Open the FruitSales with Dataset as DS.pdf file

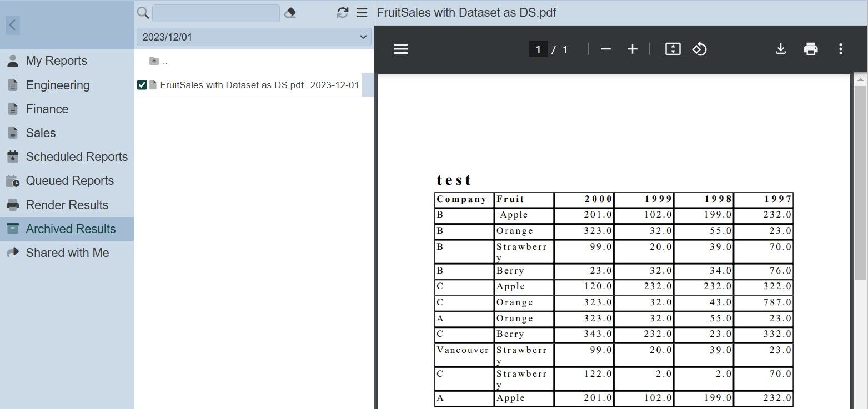[232, 85]
